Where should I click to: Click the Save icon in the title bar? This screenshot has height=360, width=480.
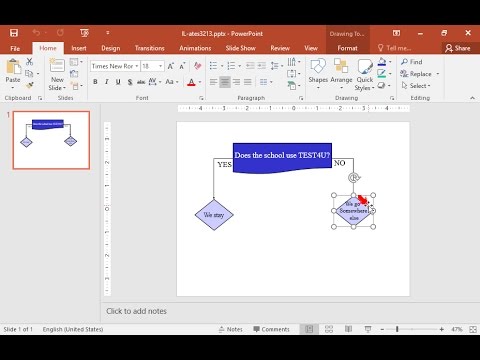click(x=14, y=33)
